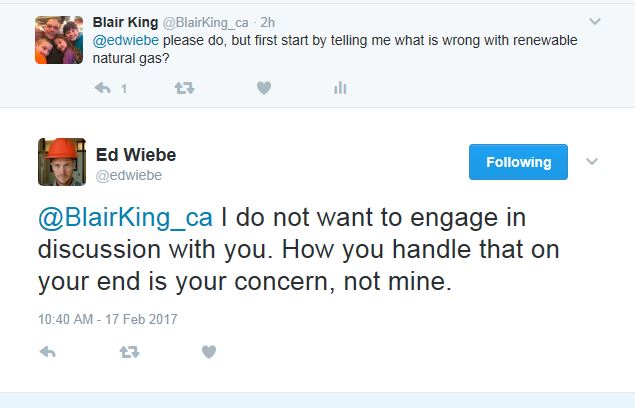
Task: Click the @edwiebe mention in reply
Action: 124,41
